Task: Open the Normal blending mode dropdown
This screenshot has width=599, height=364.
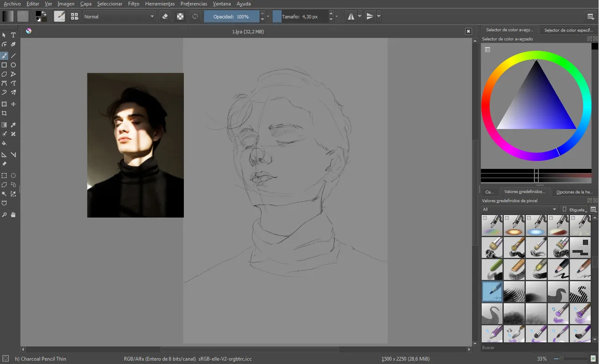Action: click(x=119, y=16)
